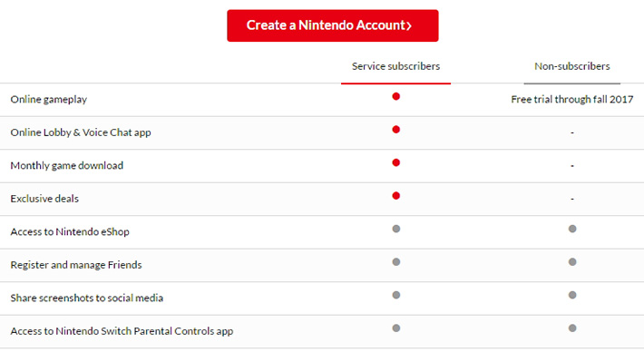
Task: Click non-subscriber gray dot for Share screenshots row
Action: [x=572, y=295]
